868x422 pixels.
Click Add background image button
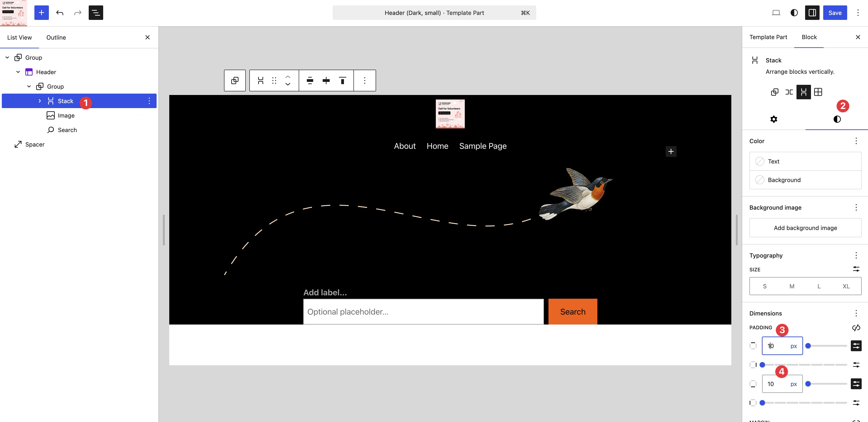(805, 228)
